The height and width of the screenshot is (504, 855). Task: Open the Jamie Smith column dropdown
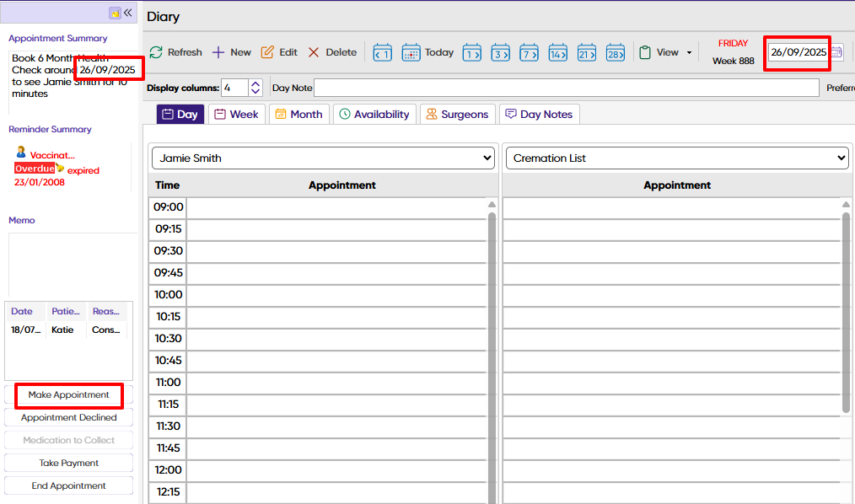(x=323, y=158)
